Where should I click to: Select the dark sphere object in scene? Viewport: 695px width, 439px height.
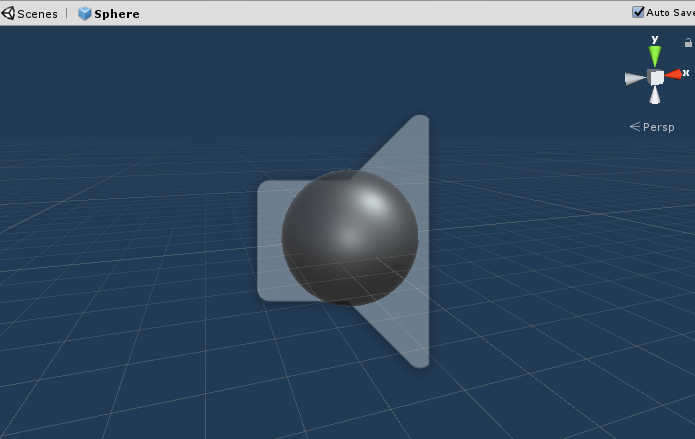(x=350, y=238)
